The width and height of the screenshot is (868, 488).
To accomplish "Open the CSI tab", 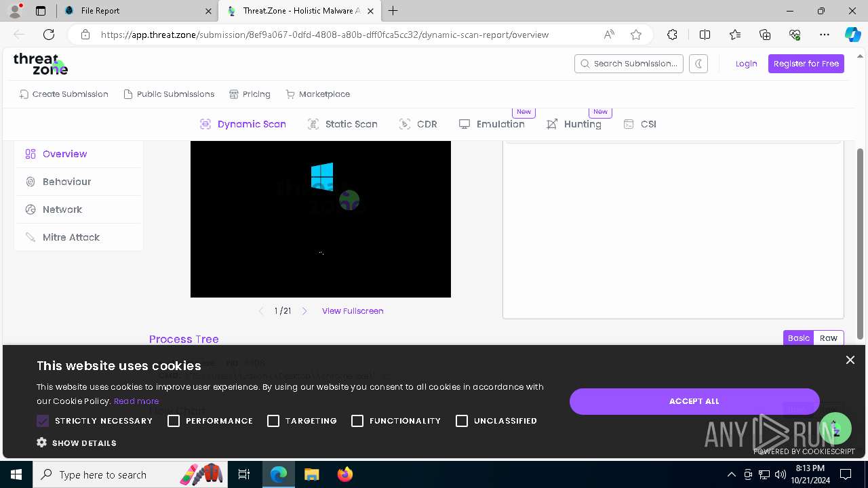I will (x=639, y=124).
